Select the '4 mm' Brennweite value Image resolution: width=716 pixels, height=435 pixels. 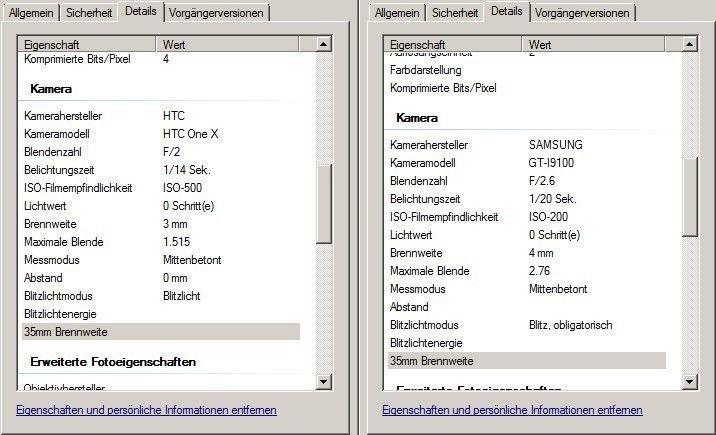pyautogui.click(x=541, y=253)
